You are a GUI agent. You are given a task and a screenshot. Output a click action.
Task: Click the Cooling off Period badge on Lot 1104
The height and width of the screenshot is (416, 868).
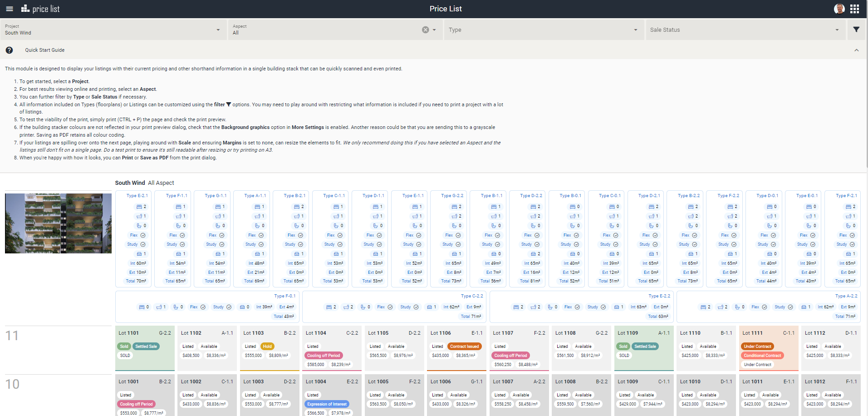tap(323, 355)
